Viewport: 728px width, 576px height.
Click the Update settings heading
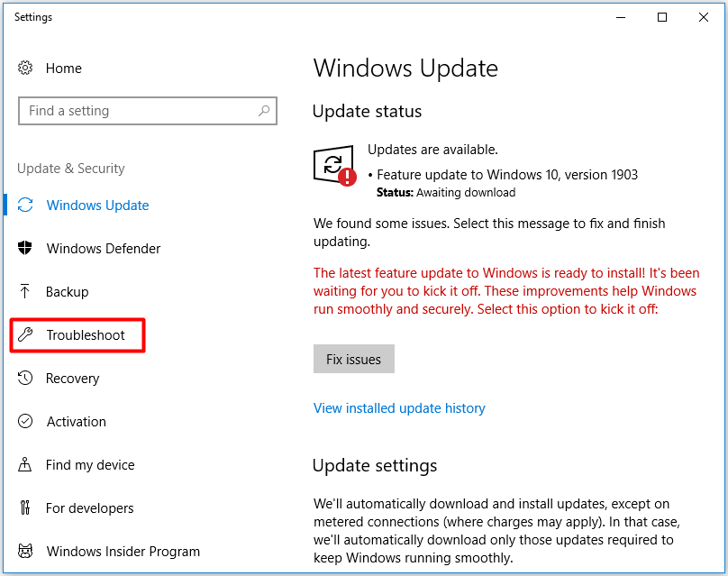click(x=375, y=465)
